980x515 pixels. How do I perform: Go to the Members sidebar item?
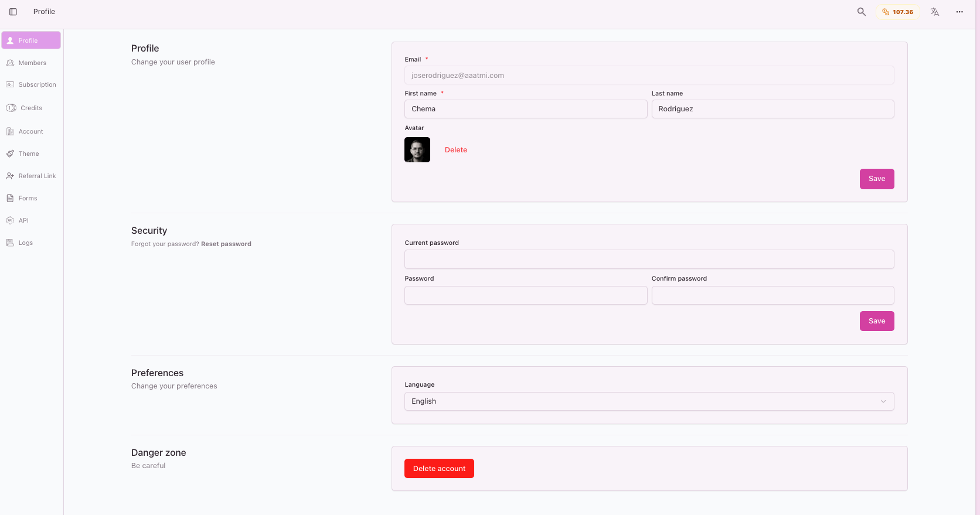(x=32, y=63)
